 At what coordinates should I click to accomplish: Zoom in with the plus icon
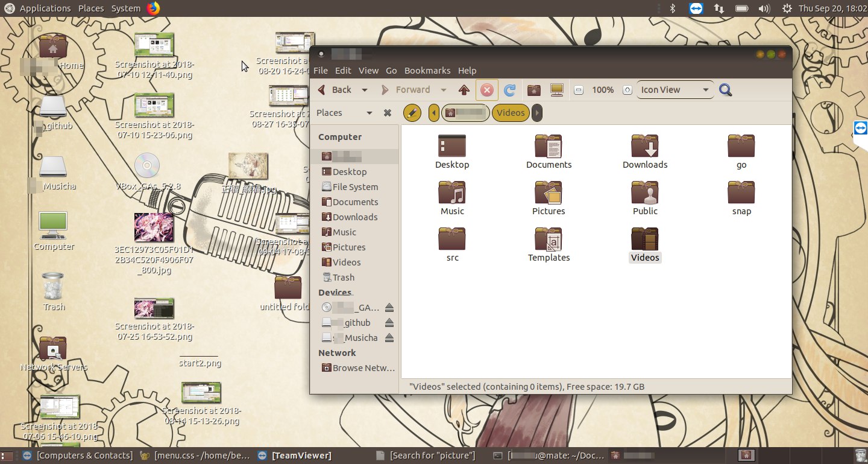627,90
